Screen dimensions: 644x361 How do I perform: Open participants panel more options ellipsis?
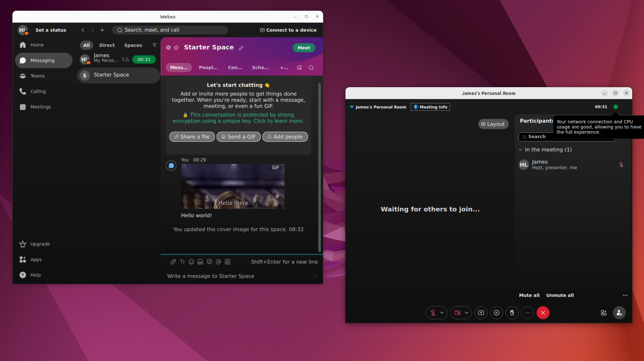[625, 295]
